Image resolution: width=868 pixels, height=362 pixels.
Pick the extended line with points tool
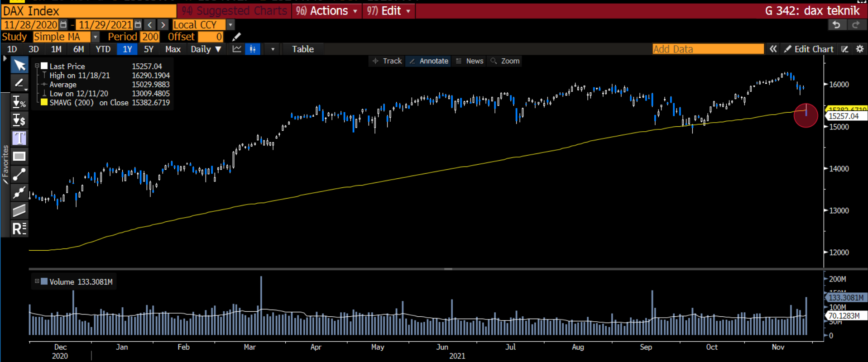pyautogui.click(x=19, y=192)
